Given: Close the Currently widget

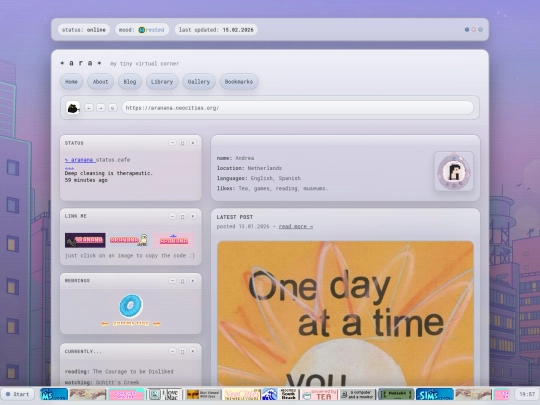Looking at the screenshot, I should coord(193,351).
